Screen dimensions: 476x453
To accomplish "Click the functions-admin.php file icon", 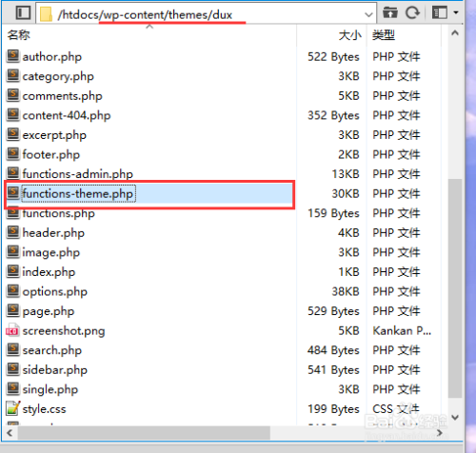I will coord(13,173).
